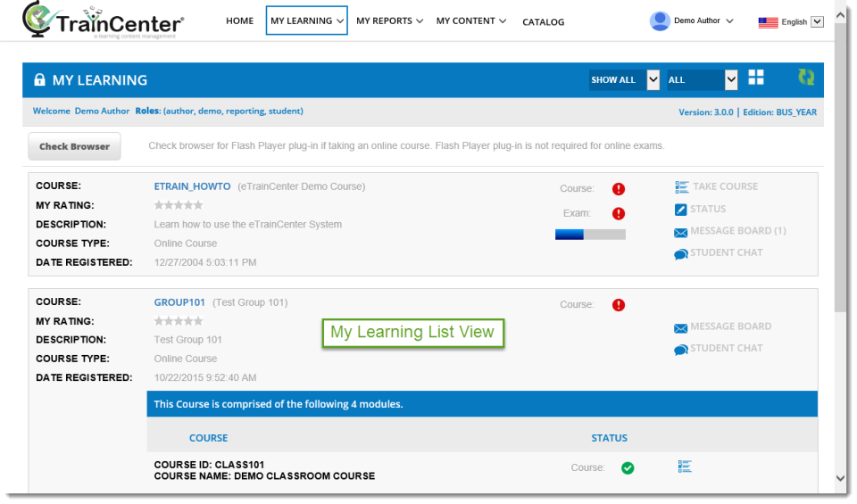Open Student Chat for ETRAIN_HOWTO
The height and width of the screenshot is (504, 857).
tap(681, 254)
